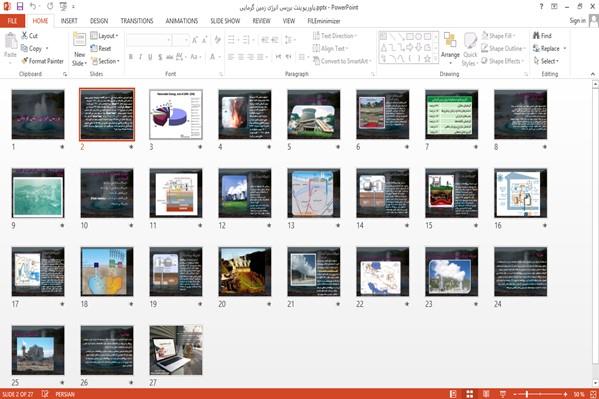Switch to Slide Sorter view icon

pyautogui.click(x=469, y=394)
